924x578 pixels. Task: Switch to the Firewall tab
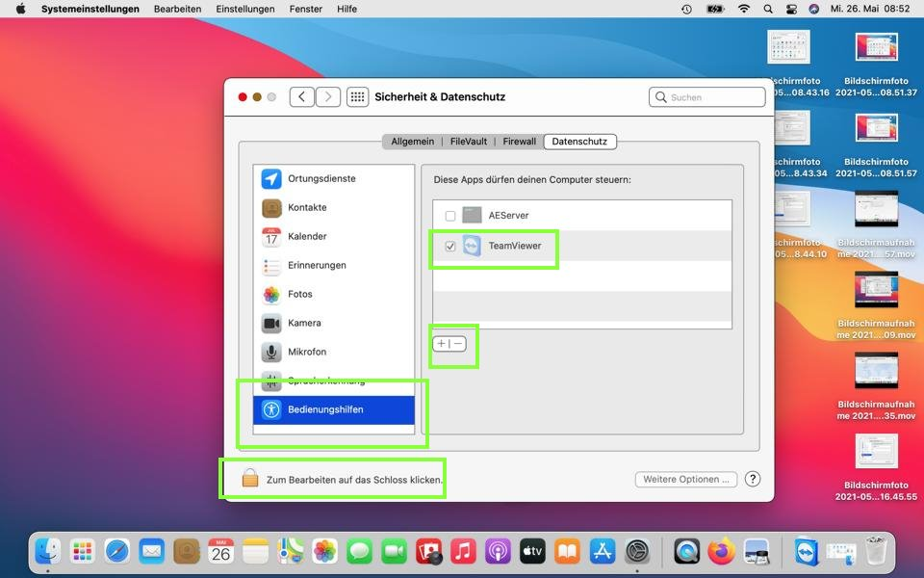pos(519,142)
